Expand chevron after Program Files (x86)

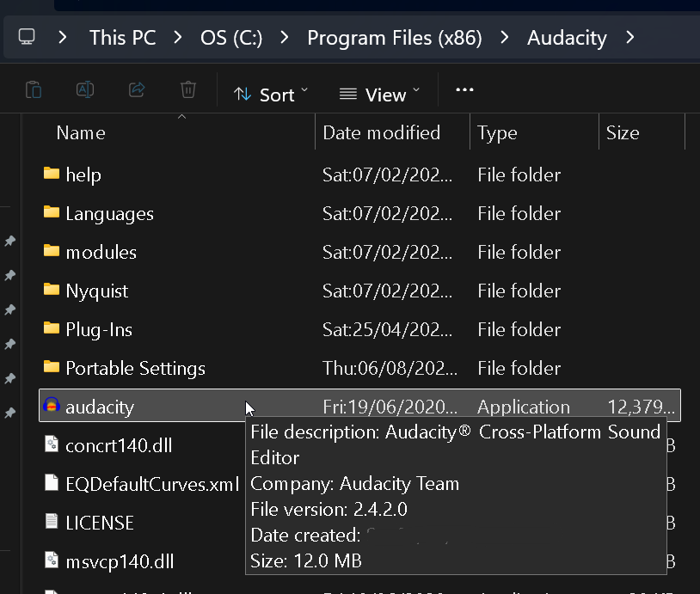[x=505, y=38]
